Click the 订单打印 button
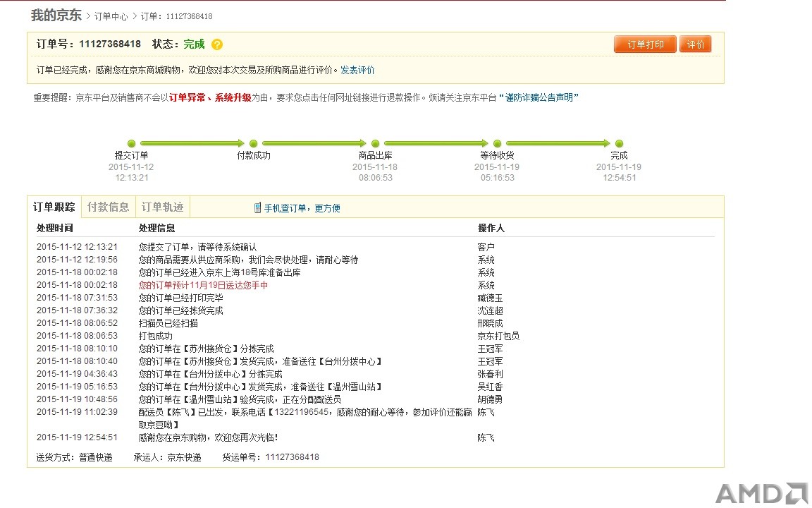This screenshot has width=812, height=508. [x=645, y=44]
